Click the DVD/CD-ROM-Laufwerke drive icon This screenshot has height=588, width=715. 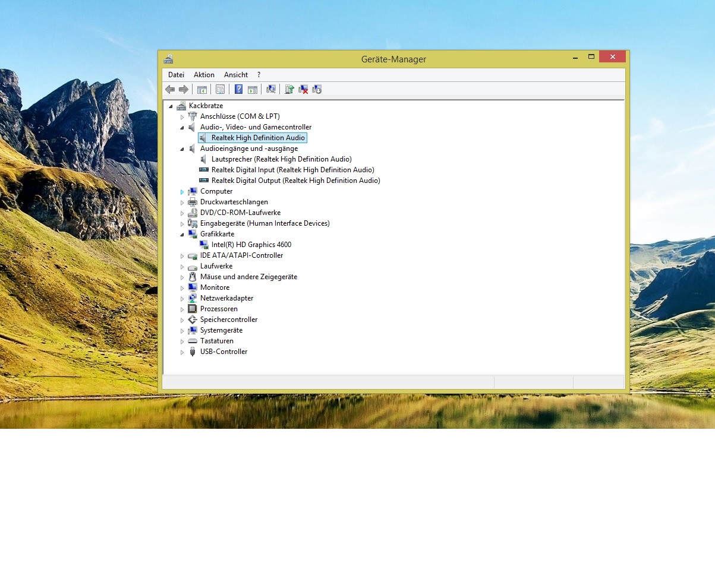pos(193,213)
